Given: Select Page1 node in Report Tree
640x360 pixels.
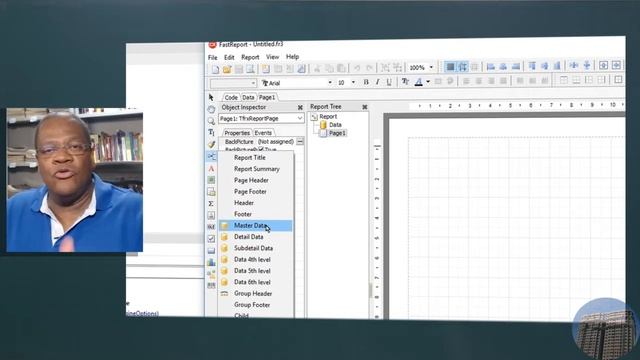Looking at the screenshot, I should (x=337, y=133).
